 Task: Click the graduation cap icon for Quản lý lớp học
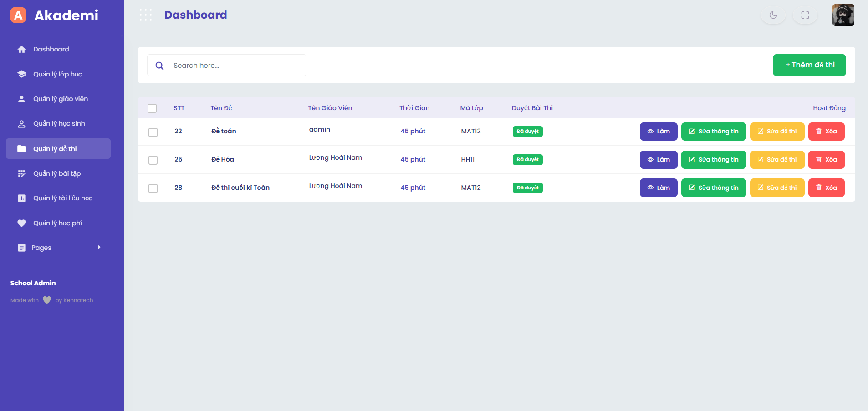[21, 74]
